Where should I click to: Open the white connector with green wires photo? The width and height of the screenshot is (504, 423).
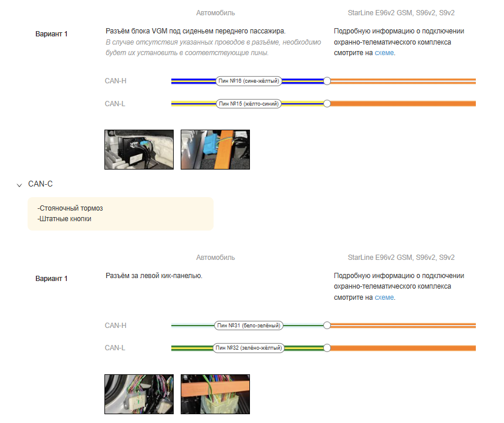[x=215, y=394]
